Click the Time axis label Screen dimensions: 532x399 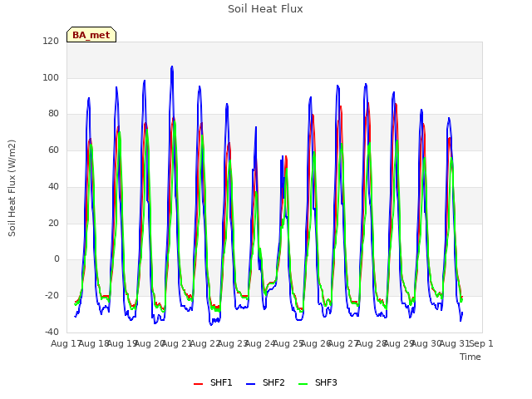point(470,357)
